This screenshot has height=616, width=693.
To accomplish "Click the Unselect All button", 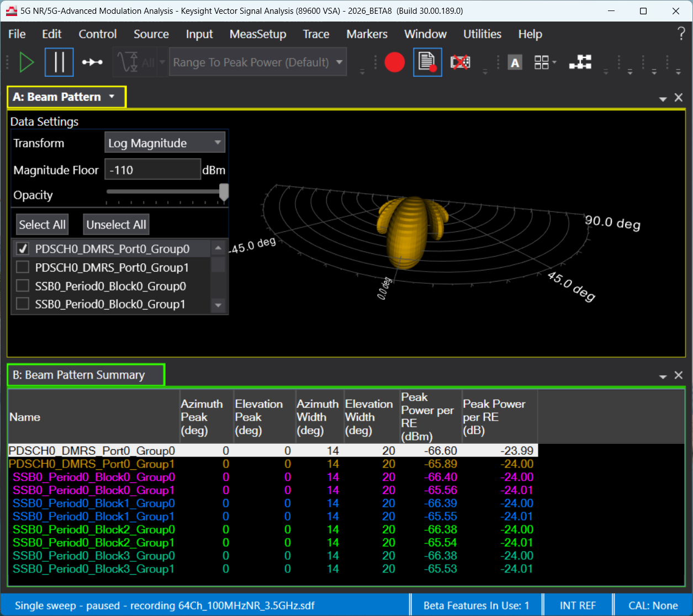I will click(x=116, y=225).
